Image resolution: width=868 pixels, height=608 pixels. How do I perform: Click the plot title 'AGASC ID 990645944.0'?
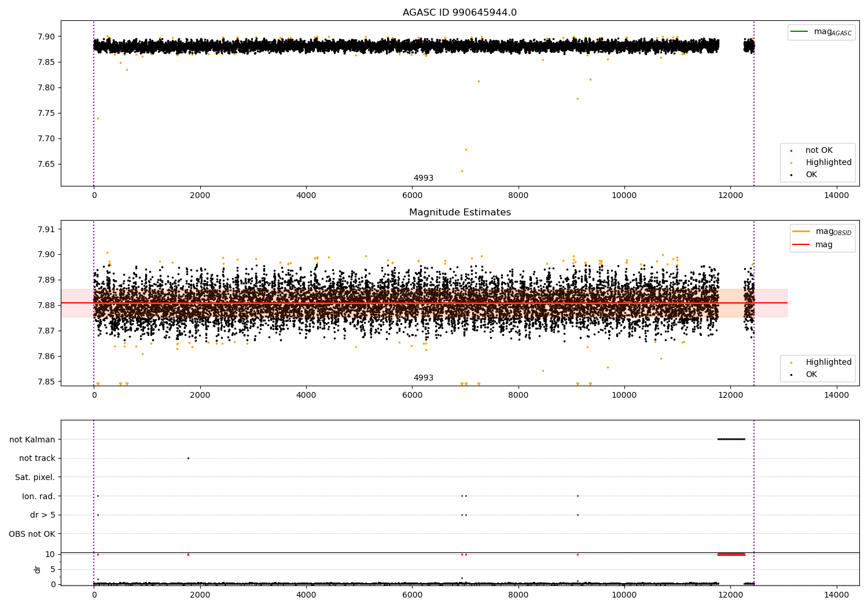tap(459, 13)
